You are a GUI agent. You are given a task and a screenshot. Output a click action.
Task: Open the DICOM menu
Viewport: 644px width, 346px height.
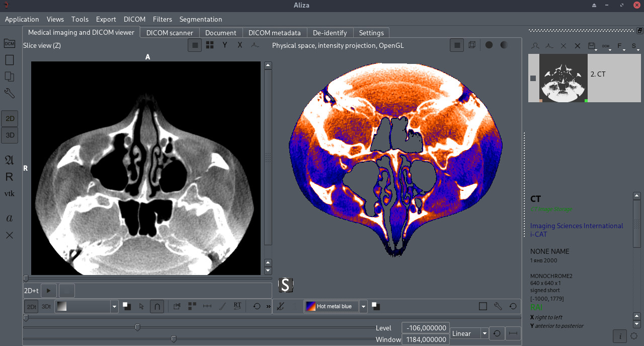pyautogui.click(x=134, y=19)
